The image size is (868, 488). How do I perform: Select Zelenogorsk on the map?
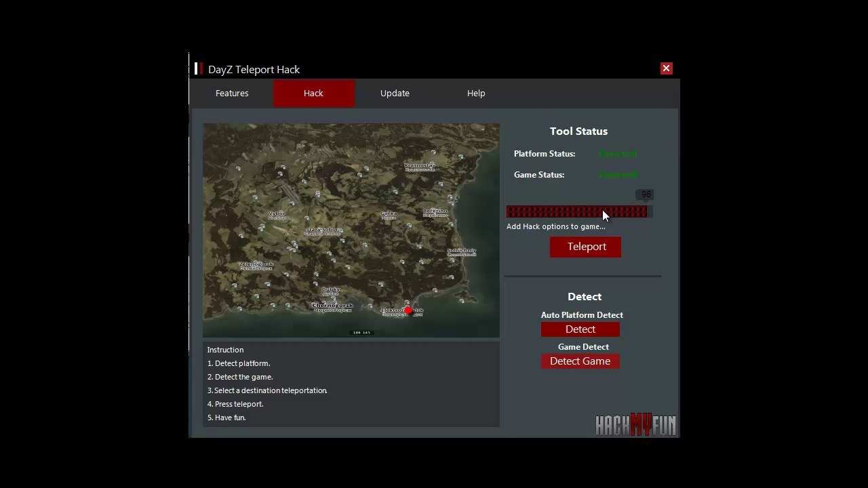(256, 265)
